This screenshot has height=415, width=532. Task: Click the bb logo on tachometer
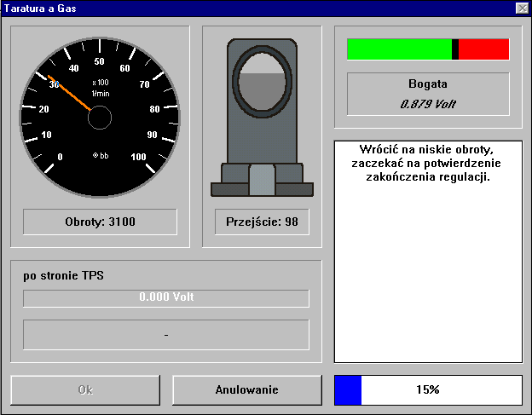[x=101, y=156]
